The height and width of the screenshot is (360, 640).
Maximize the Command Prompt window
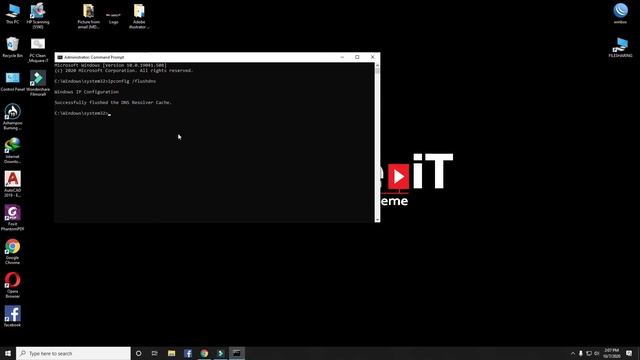(x=357, y=57)
